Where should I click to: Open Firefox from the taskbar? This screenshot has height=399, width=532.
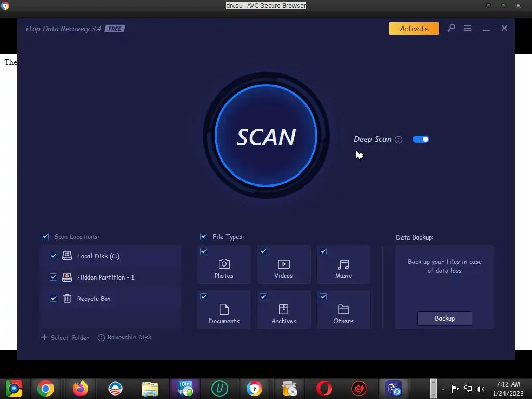[x=81, y=389]
